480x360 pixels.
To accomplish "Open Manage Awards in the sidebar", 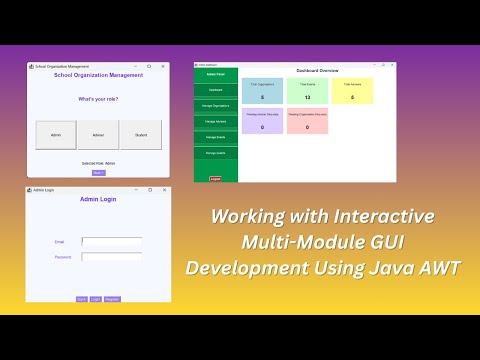I will click(x=216, y=153).
